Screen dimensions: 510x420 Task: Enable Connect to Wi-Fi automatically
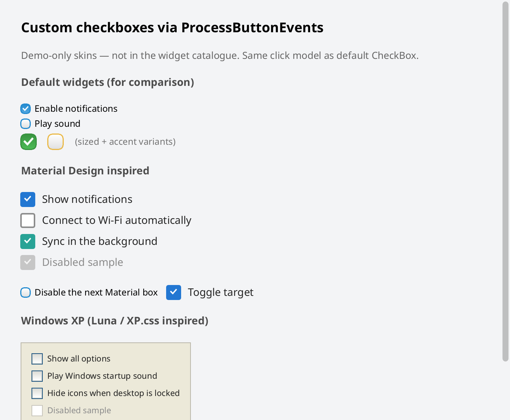click(28, 220)
